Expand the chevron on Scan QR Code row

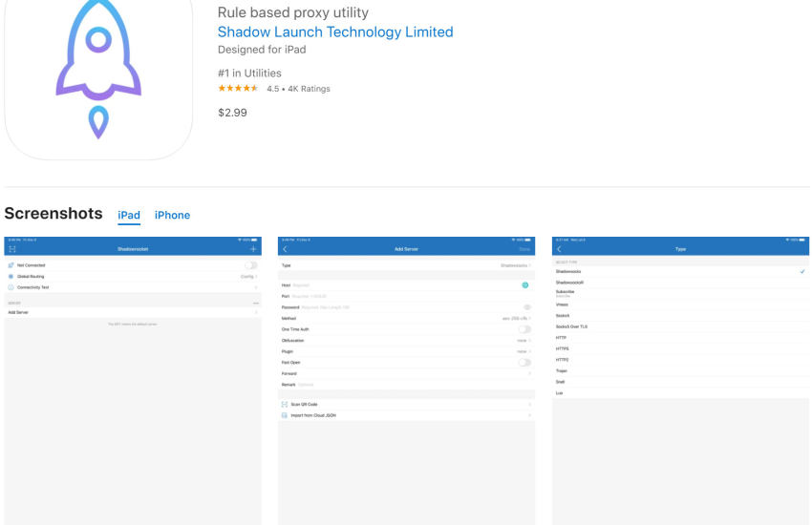click(x=529, y=405)
